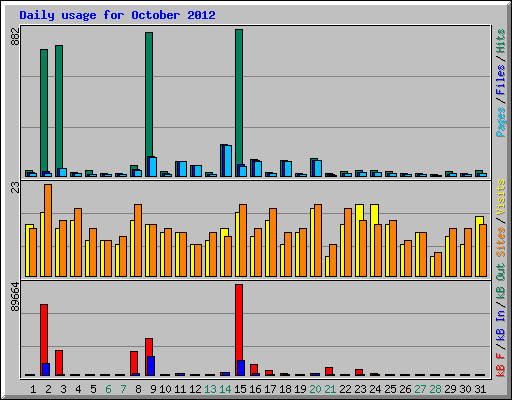
Task: Click day 31 on the date axis
Action: tap(480, 389)
